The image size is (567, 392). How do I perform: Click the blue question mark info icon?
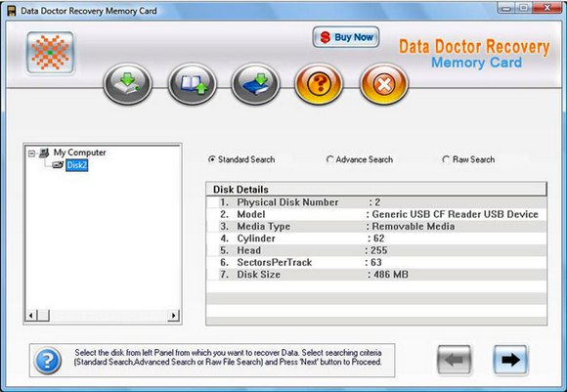point(48,360)
